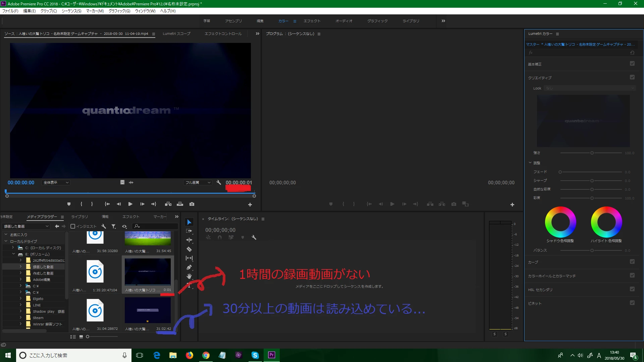Open the ファイル(F) menu
The width and height of the screenshot is (644, 362).
click(x=10, y=11)
